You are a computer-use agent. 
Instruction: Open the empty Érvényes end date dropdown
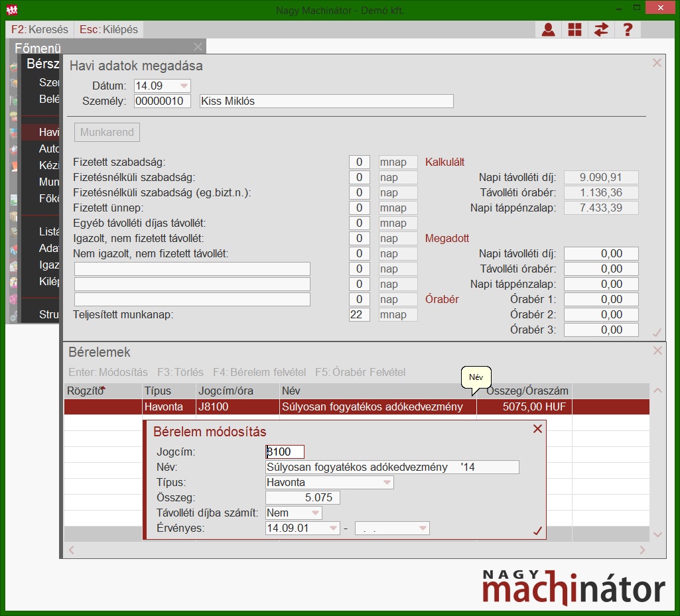[423, 528]
